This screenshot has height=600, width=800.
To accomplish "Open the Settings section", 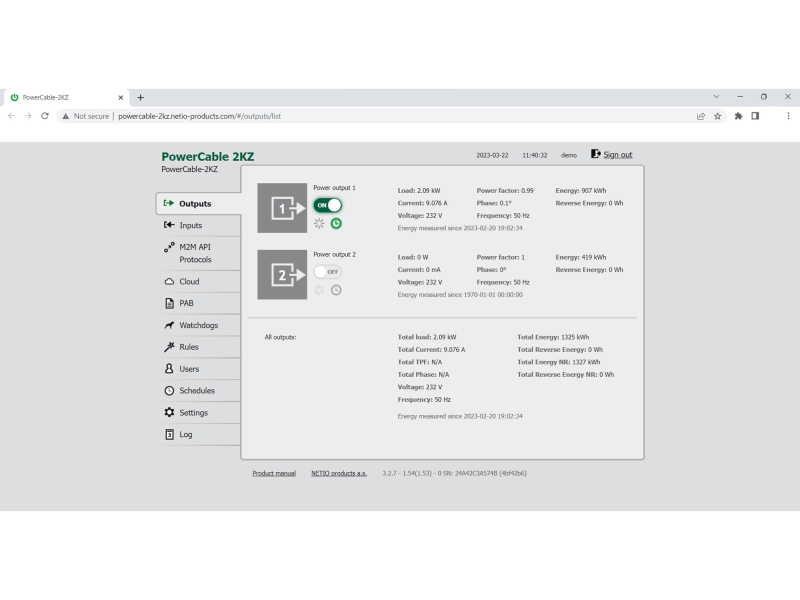I will pos(199,412).
